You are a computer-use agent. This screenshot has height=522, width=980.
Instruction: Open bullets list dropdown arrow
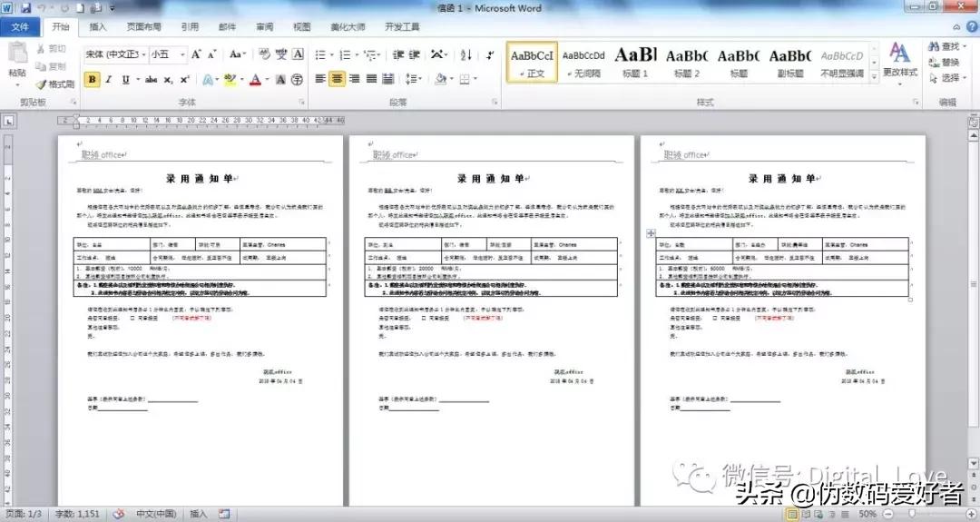click(x=332, y=55)
